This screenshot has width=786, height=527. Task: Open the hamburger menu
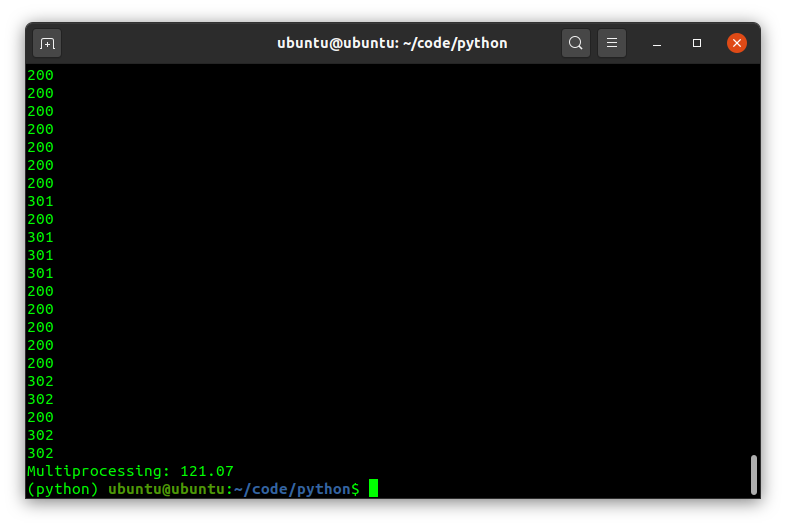[x=612, y=43]
